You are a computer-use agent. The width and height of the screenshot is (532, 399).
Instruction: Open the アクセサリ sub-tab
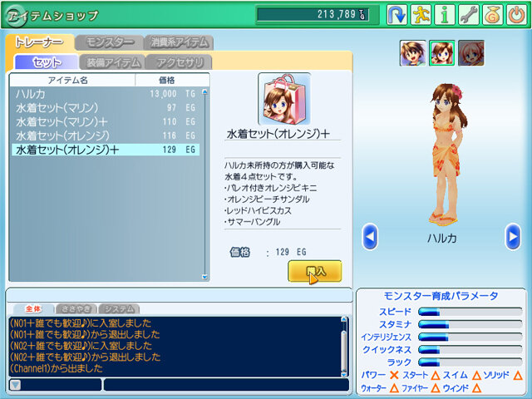[x=180, y=62]
